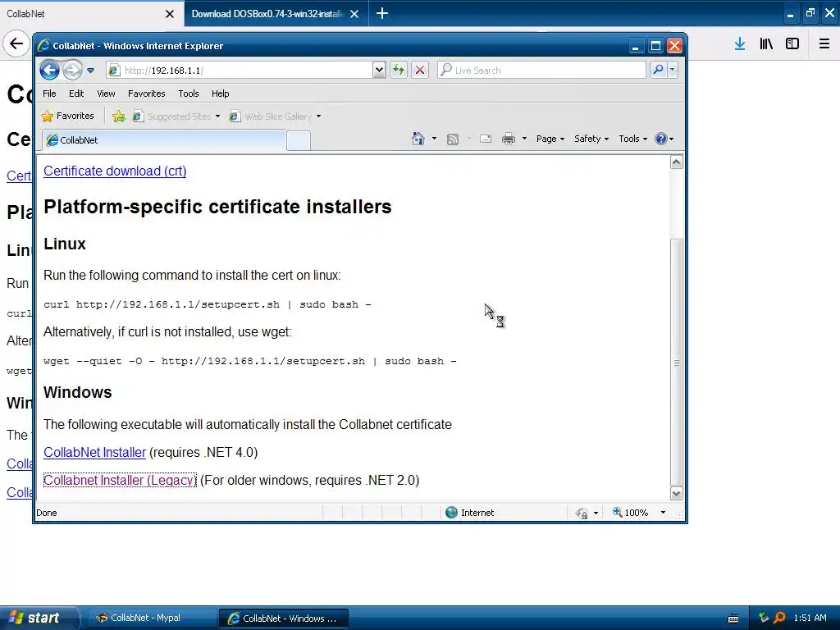Screen dimensions: 840x630
Task: Open the Help menu
Action: 220,94
